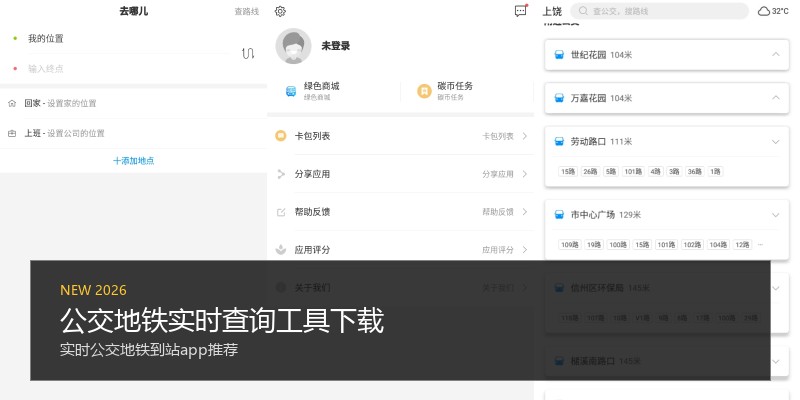
Task: Tap 未登录 to log in
Action: pyautogui.click(x=336, y=46)
